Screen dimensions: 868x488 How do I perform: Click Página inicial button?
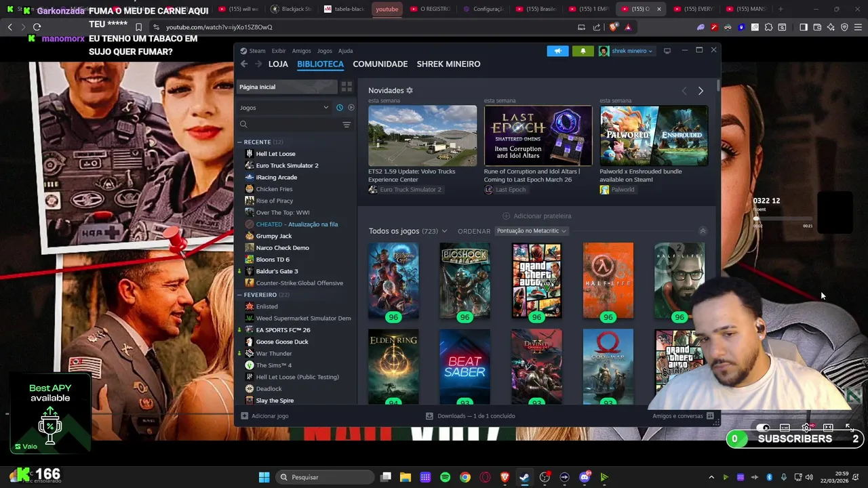click(286, 87)
